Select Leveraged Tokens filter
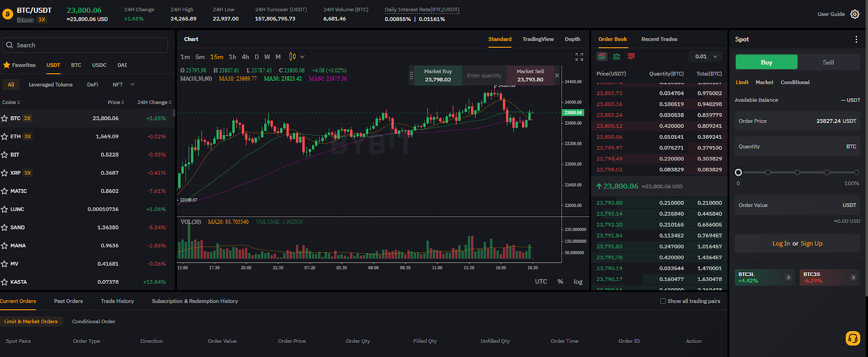The width and height of the screenshot is (868, 357). (50, 85)
